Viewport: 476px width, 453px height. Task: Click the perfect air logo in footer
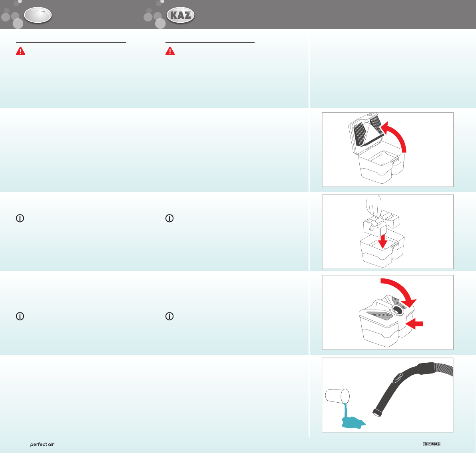pos(42,444)
